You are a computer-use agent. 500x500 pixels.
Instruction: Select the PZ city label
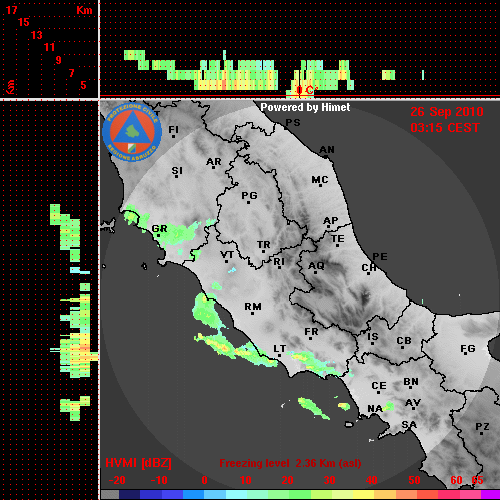click(482, 426)
